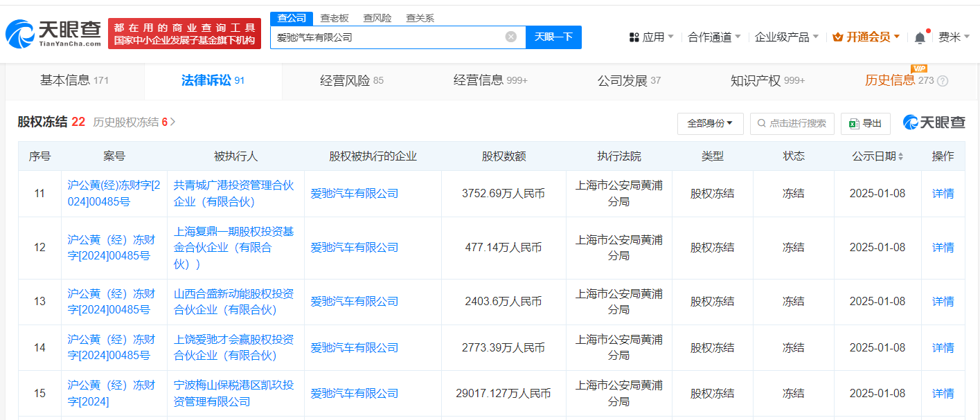This screenshot has height=420, width=980.
Task: Select the 查老板 search mode tab
Action: click(x=335, y=18)
